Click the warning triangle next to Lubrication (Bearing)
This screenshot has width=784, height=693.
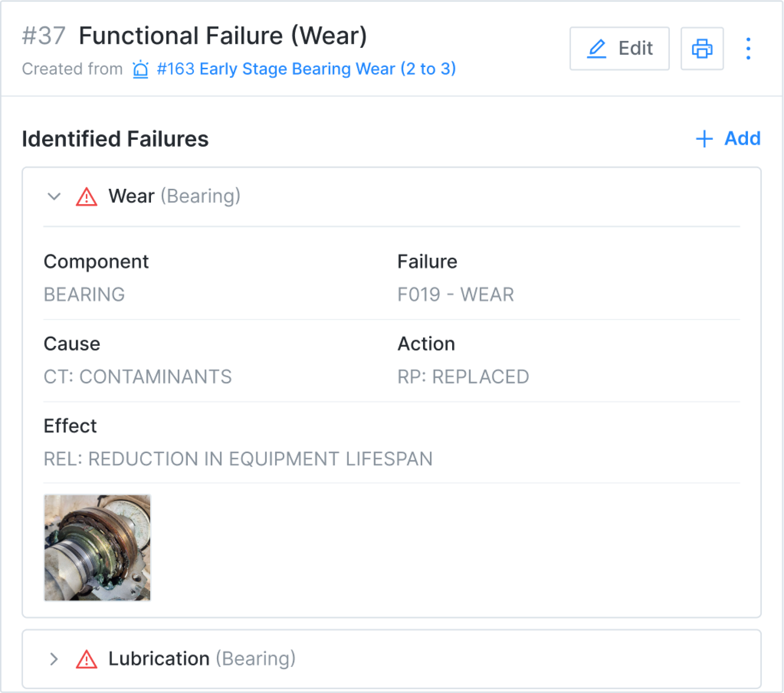click(x=86, y=658)
